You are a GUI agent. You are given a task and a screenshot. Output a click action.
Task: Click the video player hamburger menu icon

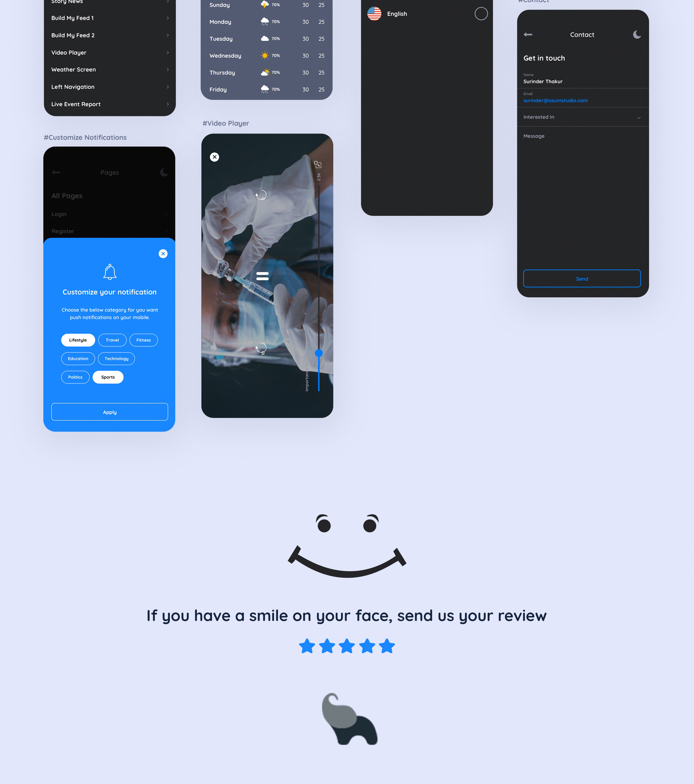pos(262,276)
